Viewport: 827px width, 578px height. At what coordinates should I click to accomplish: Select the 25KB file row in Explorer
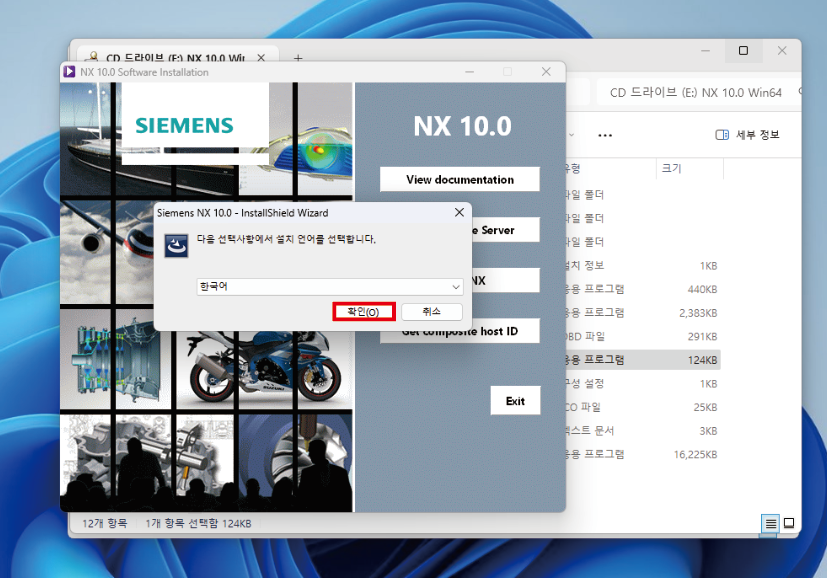coord(643,407)
